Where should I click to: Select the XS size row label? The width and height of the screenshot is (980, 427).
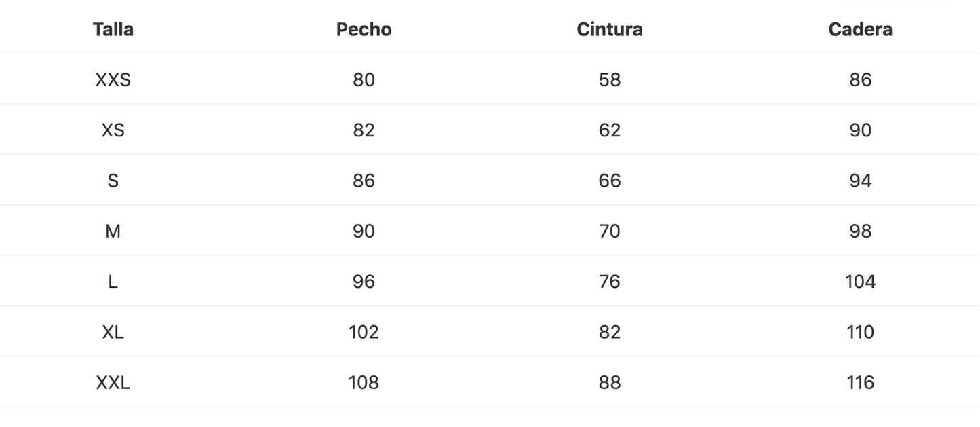pyautogui.click(x=113, y=130)
